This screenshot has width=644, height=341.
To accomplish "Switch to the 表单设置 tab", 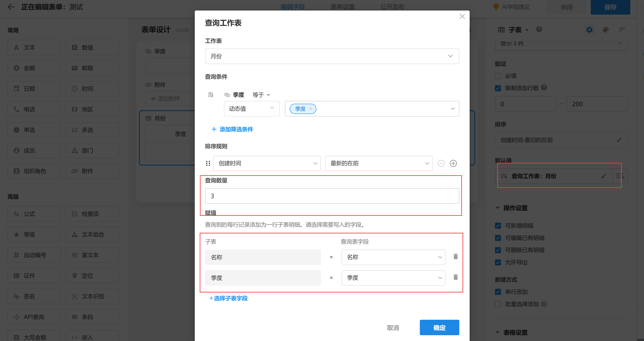I will [343, 7].
